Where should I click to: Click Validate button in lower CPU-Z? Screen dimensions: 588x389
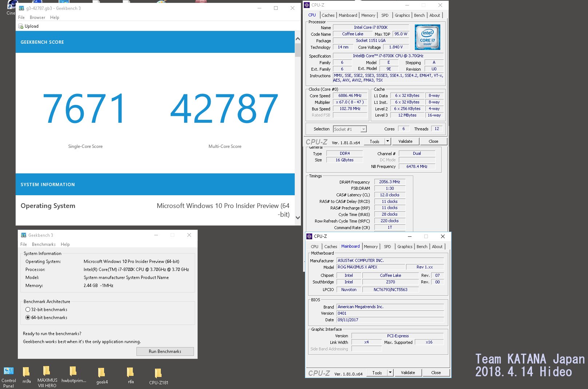tap(408, 373)
